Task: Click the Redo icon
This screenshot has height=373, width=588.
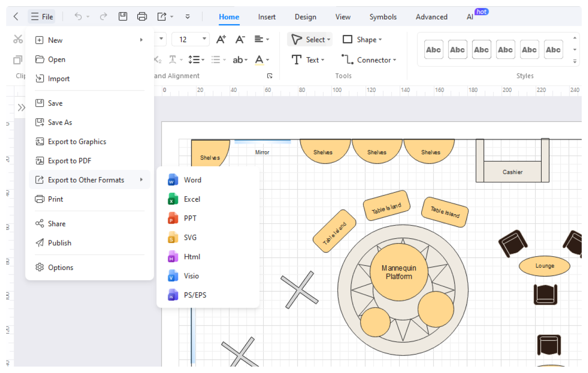Action: (x=103, y=17)
